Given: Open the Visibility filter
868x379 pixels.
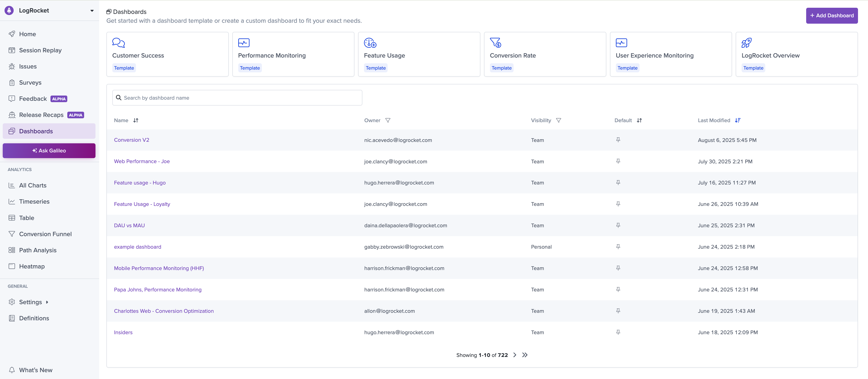Looking at the screenshot, I should [x=558, y=120].
